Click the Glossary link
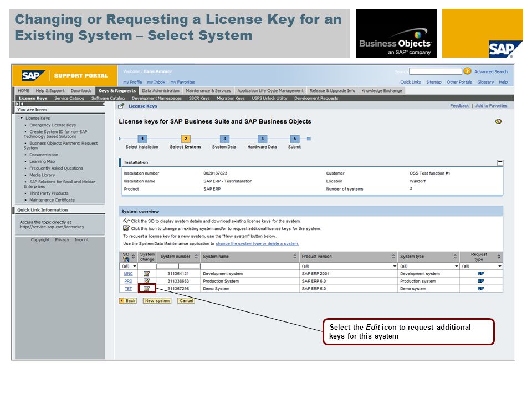This screenshot has width=532, height=399. pos(485,82)
